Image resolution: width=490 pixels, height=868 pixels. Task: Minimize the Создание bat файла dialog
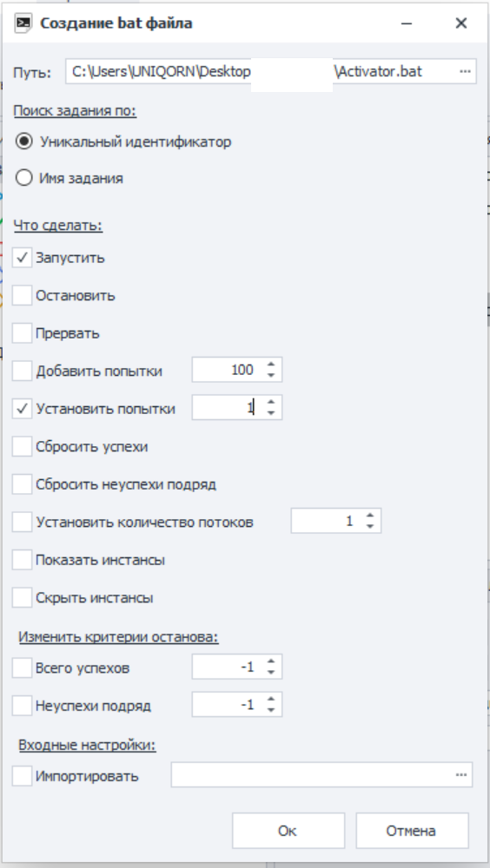click(407, 23)
